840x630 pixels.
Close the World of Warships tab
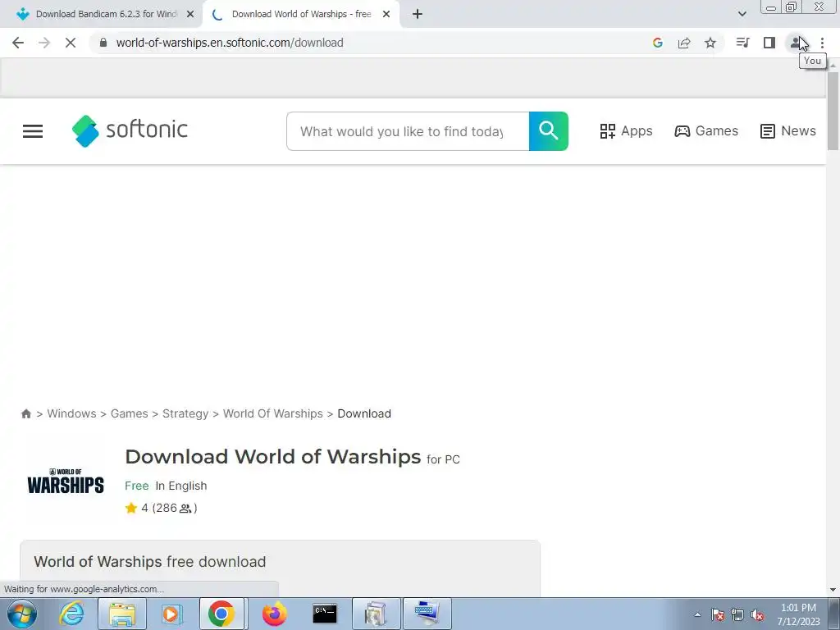pos(386,15)
